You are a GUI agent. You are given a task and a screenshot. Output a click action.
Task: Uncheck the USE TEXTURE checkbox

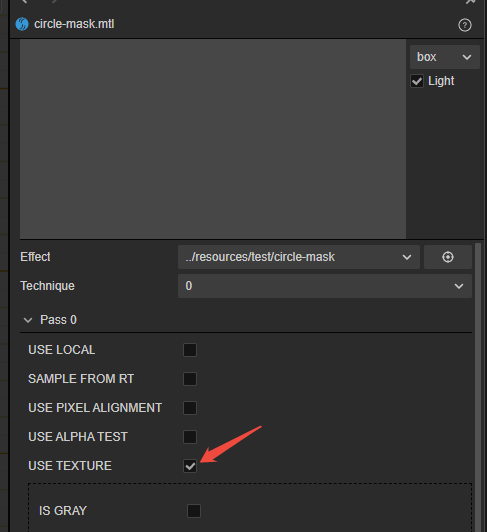point(190,466)
